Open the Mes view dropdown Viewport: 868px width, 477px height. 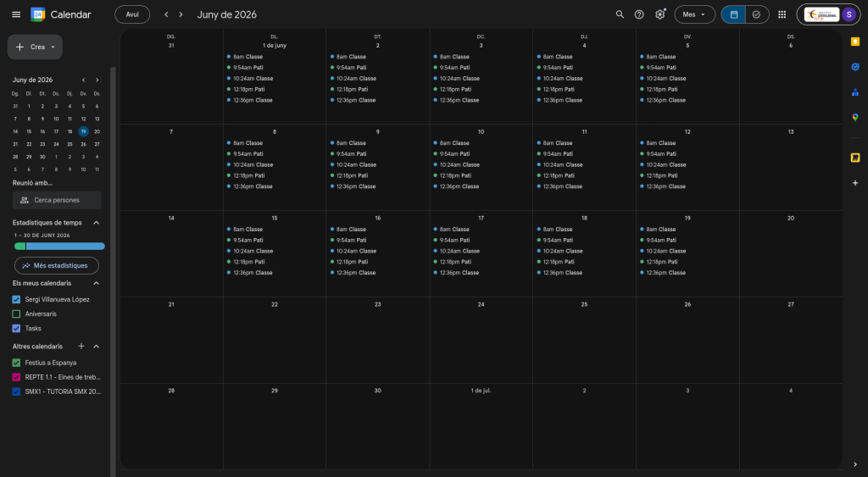[694, 14]
